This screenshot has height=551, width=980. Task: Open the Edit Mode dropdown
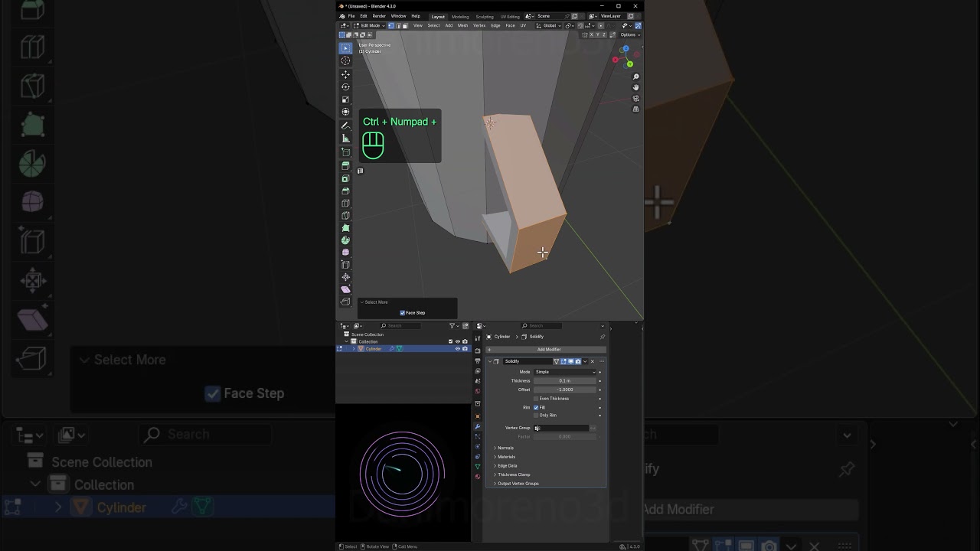(371, 25)
